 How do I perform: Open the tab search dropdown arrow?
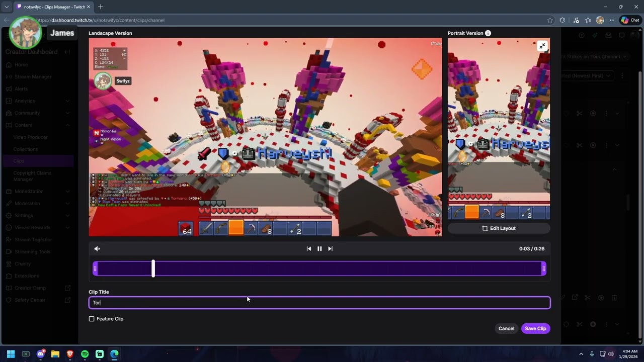pyautogui.click(x=6, y=7)
